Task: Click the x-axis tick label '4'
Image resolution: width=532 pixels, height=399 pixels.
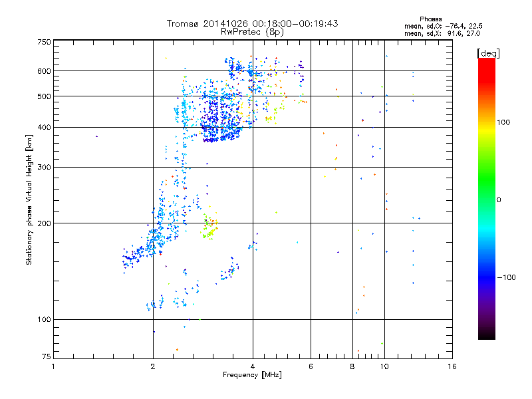Action: pyautogui.click(x=253, y=366)
